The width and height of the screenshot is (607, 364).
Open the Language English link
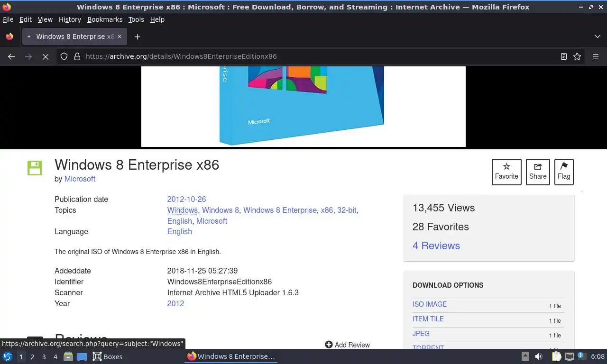tap(180, 231)
